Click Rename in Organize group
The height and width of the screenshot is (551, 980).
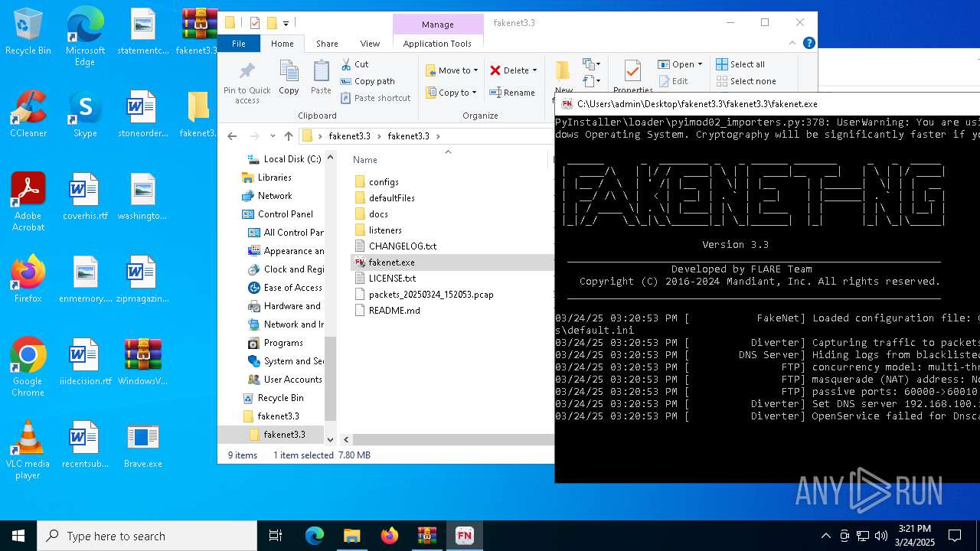click(512, 93)
